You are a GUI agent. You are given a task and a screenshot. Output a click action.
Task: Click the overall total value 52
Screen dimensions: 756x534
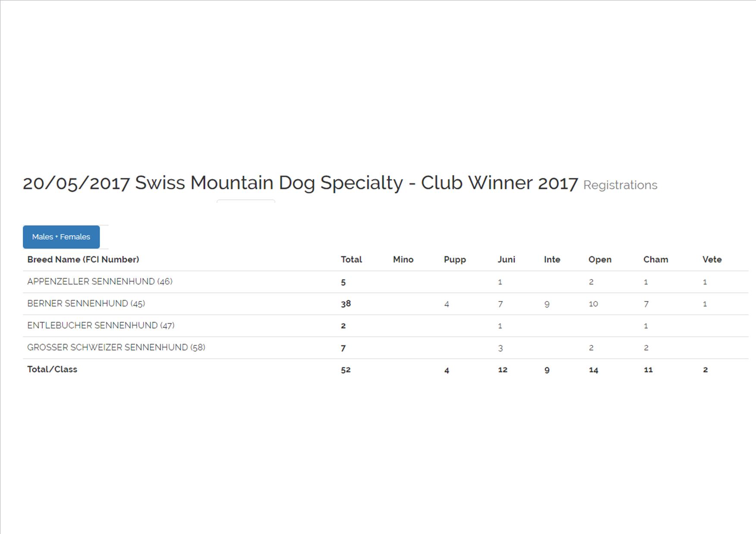click(x=346, y=370)
